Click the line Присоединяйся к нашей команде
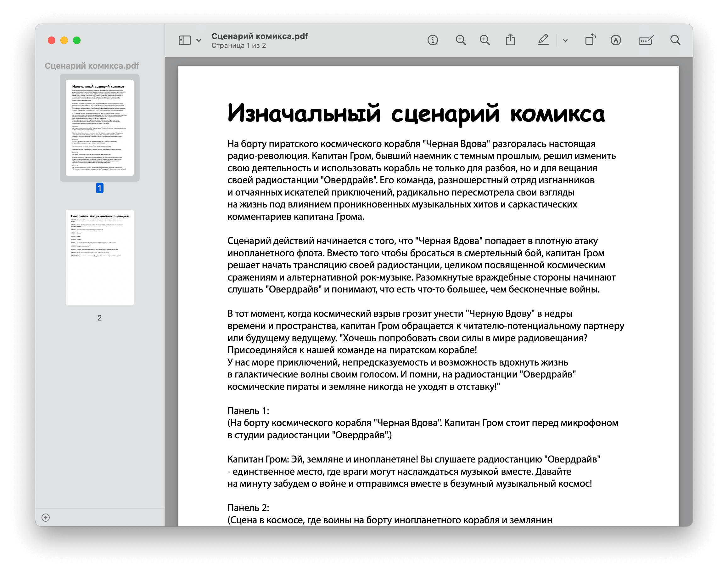The image size is (728, 573). 352,350
